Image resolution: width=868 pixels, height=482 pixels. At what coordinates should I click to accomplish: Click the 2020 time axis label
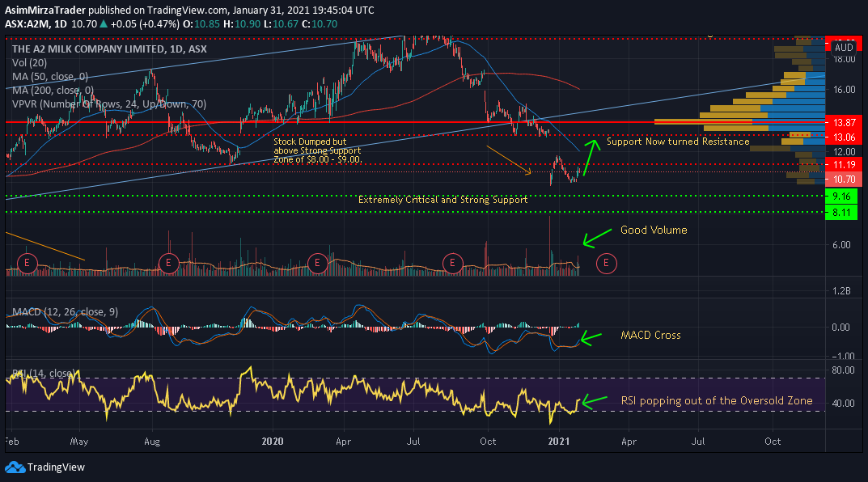point(273,441)
